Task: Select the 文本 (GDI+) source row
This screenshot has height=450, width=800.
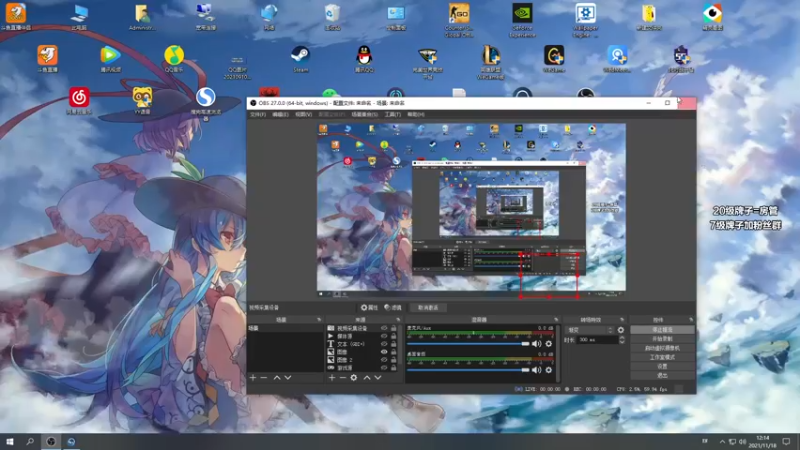Action: (362, 344)
